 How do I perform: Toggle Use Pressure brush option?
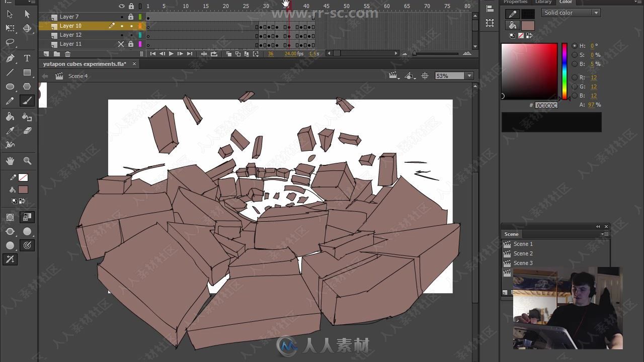[x=27, y=245]
